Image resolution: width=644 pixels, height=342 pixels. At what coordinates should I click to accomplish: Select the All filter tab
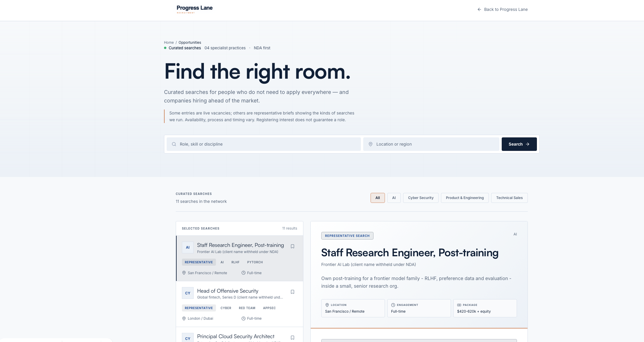378,198
